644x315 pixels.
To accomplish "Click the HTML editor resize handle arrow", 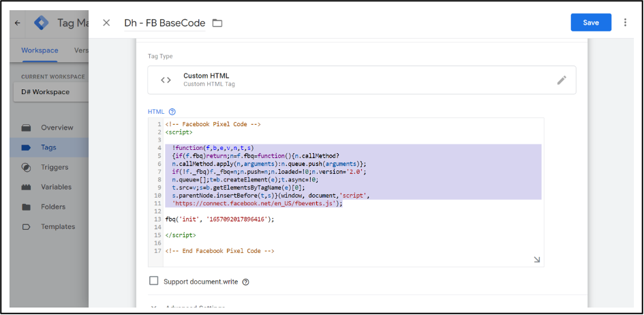I will click(537, 260).
